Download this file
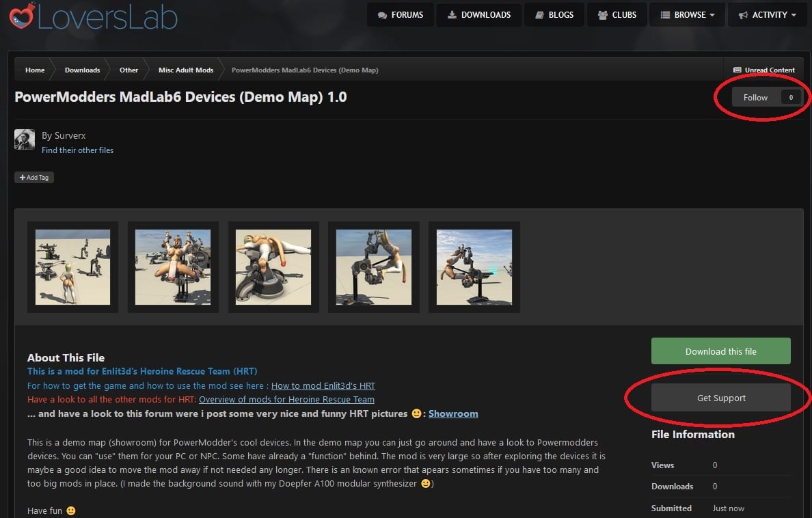 click(721, 351)
